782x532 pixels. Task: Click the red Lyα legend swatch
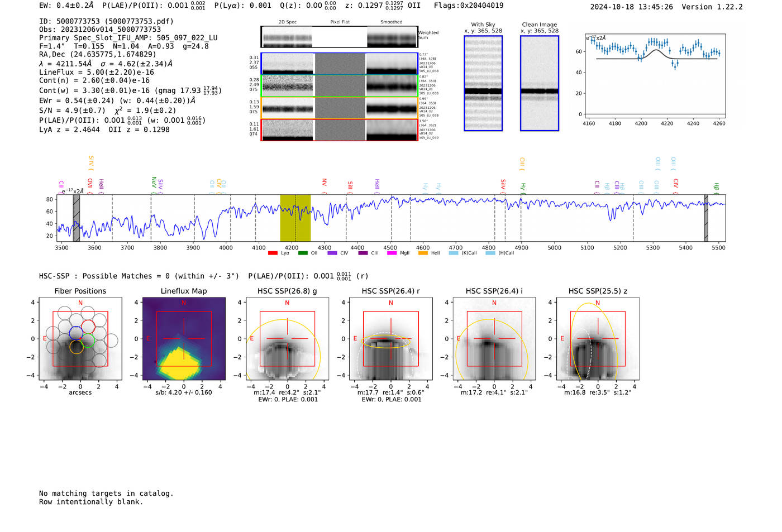point(273,253)
